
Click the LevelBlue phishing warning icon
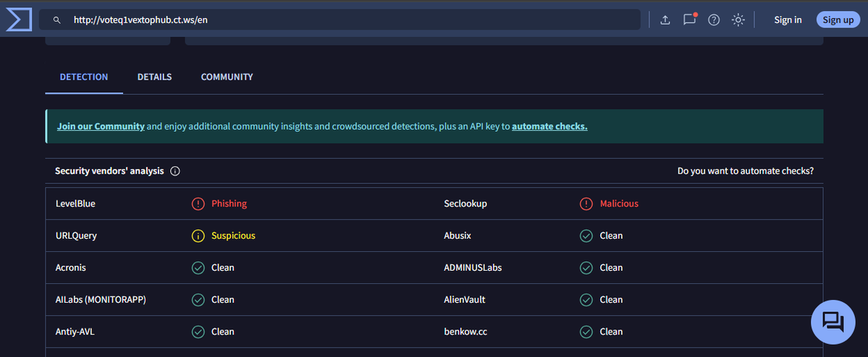(x=198, y=203)
